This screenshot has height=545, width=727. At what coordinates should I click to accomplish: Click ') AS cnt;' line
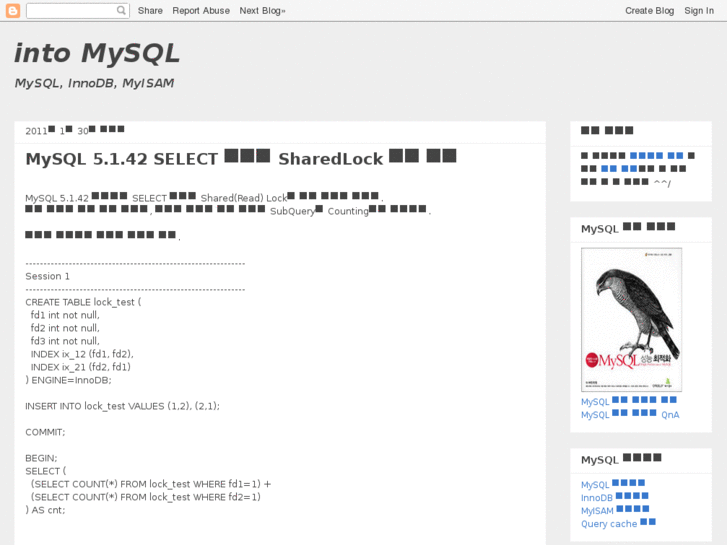(45, 510)
